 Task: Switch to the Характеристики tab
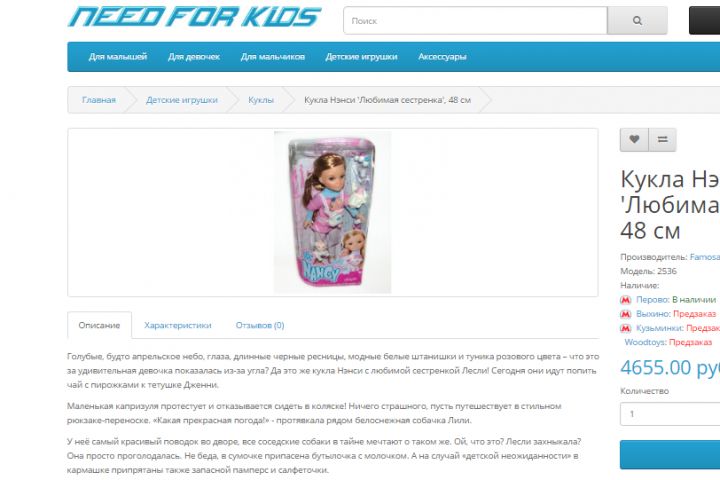click(178, 325)
